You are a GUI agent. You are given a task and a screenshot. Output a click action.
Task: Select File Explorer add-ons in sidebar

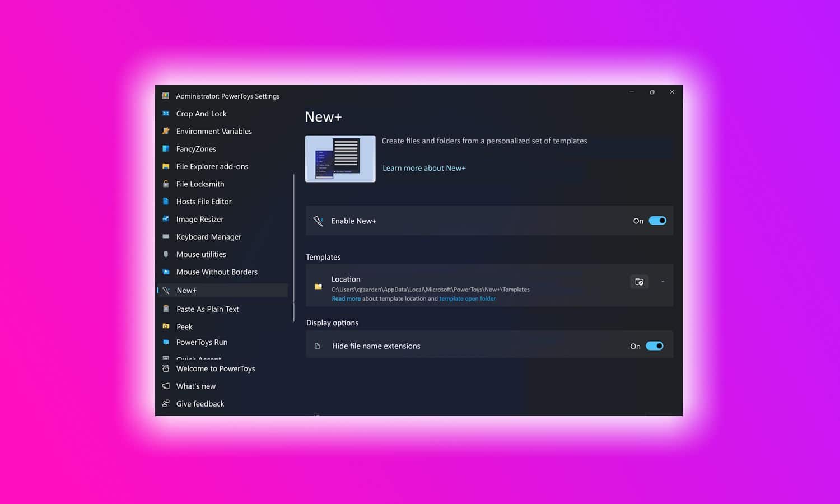(x=212, y=166)
